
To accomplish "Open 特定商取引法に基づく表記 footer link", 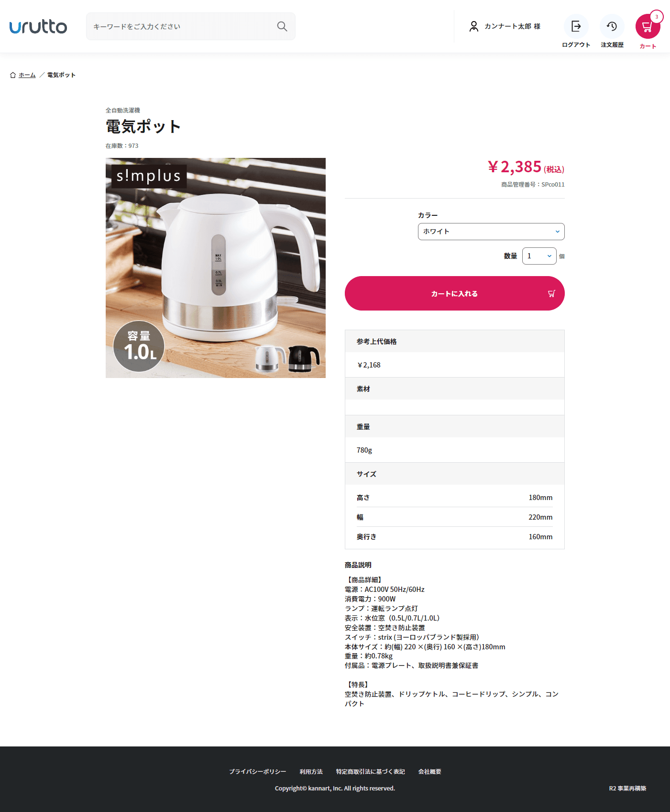I will [370, 771].
